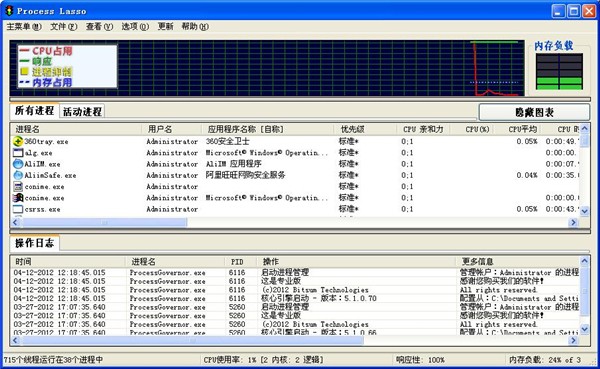Click the 启动进程管理 log entry for PID 6116
The width and height of the screenshot is (600, 369).
pyautogui.click(x=285, y=272)
